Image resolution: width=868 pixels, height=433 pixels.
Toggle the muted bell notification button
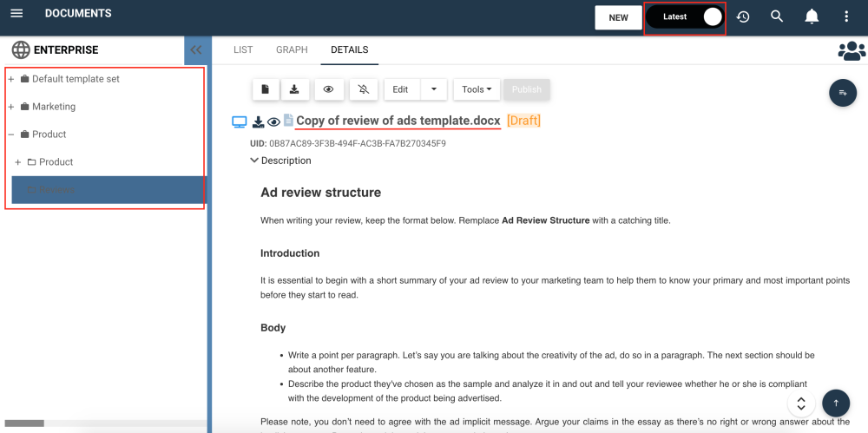point(364,89)
